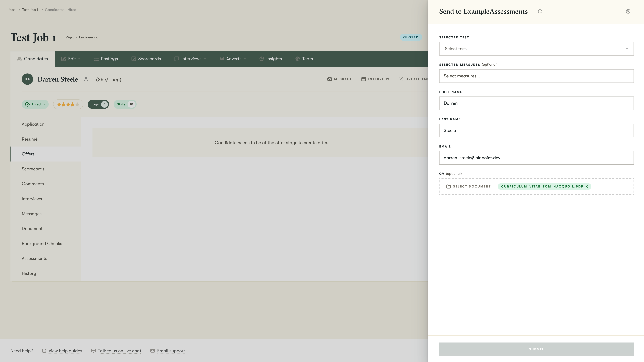Click the Select Document folder icon

[448, 187]
